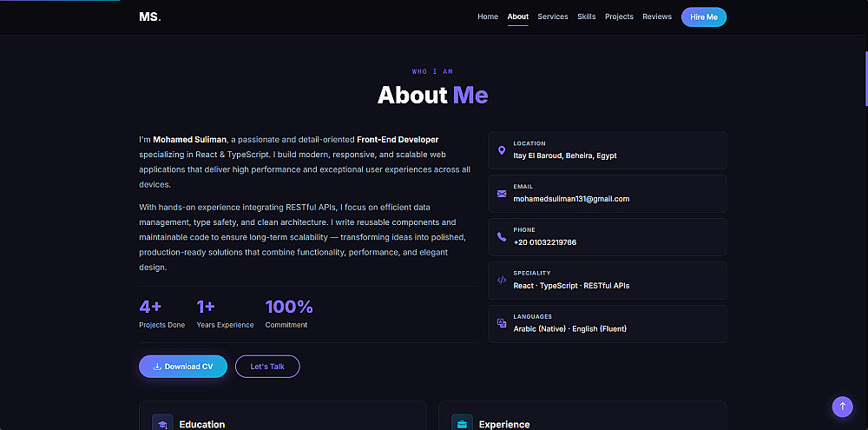Go to the Home nav link
This screenshot has height=430, width=868.
tap(488, 17)
